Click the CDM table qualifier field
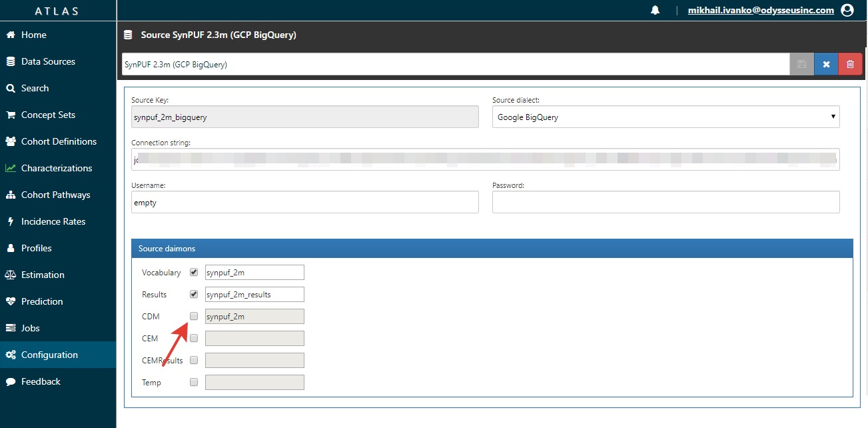This screenshot has height=428, width=868. (x=254, y=316)
